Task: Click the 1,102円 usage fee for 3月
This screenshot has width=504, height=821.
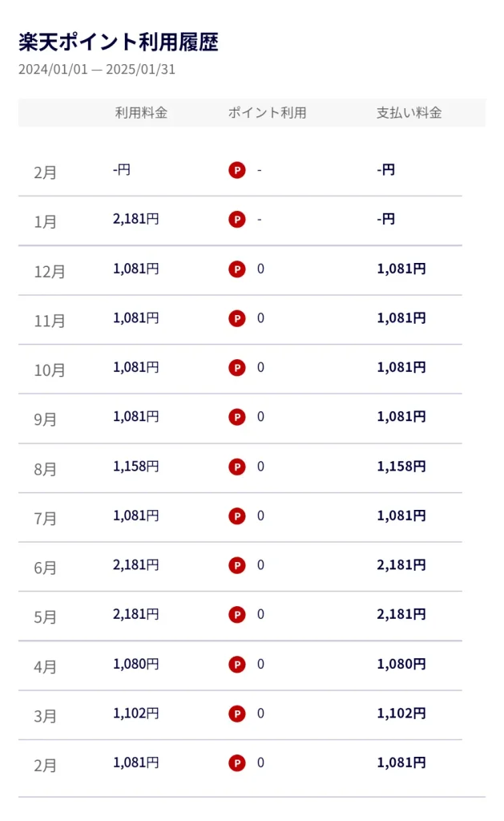Action: tap(136, 713)
